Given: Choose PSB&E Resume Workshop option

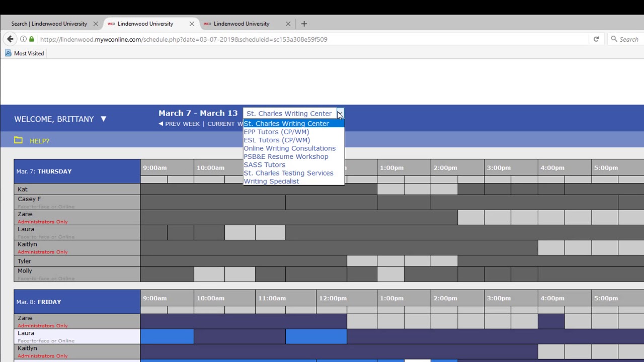Looking at the screenshot, I should 294,156.
